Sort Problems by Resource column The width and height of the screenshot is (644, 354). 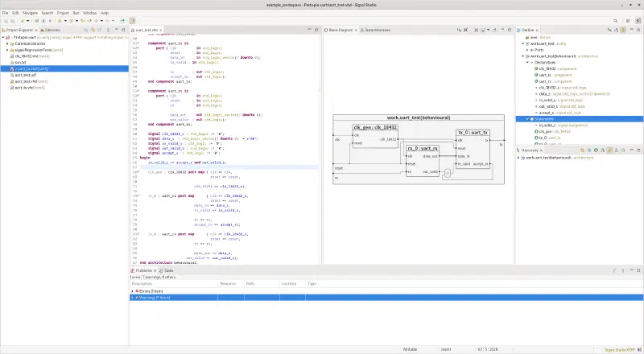point(230,284)
